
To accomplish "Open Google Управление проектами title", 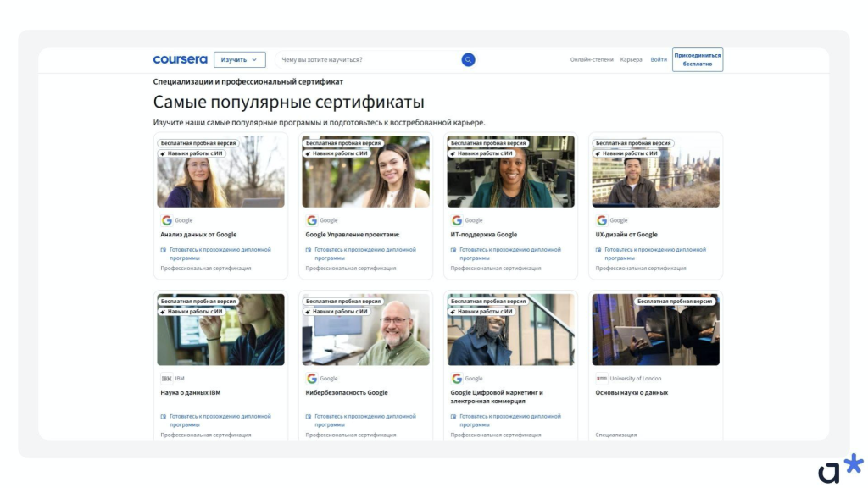I will (353, 235).
